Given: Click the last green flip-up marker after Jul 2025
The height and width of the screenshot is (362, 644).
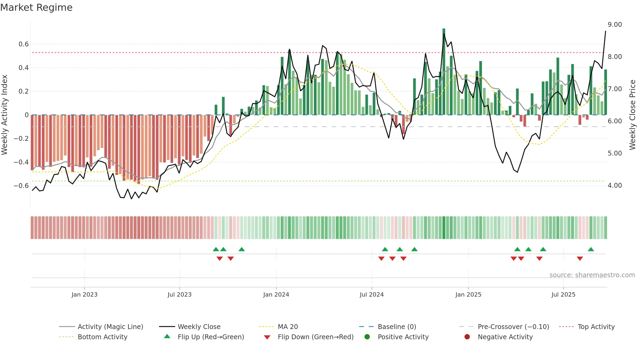Looking at the screenshot, I should pyautogui.click(x=591, y=249).
